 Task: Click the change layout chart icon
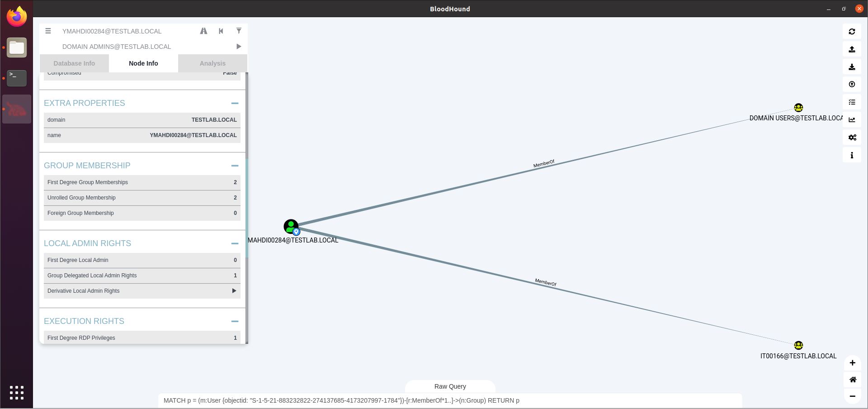852,120
